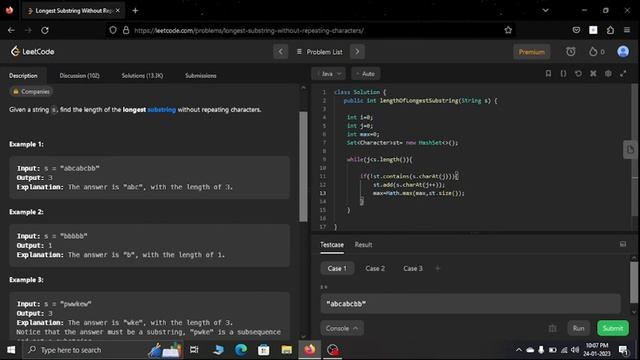640x360 pixels.
Task: Open the Firefox hamburger menu
Action: [627, 30]
